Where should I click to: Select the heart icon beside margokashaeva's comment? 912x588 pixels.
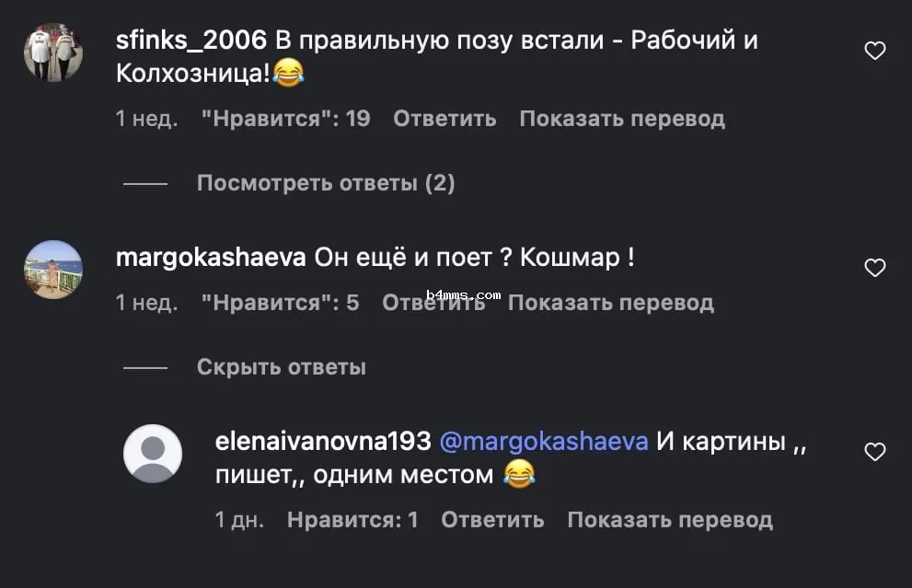tap(873, 267)
